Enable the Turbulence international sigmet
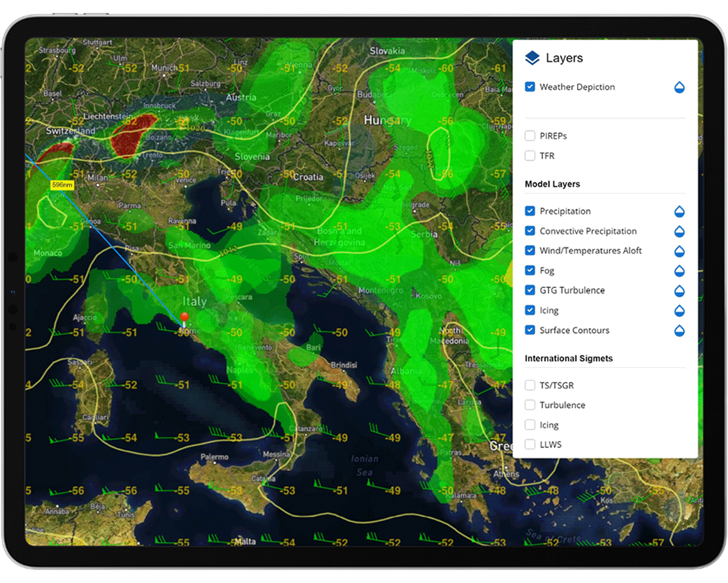 pyautogui.click(x=530, y=405)
